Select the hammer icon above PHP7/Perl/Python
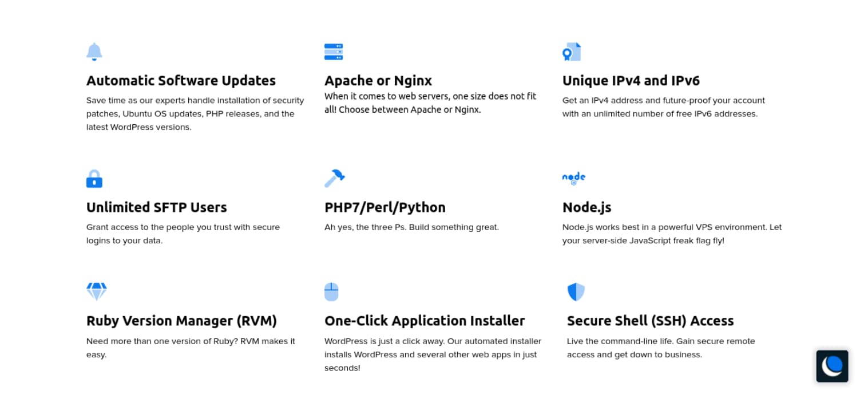The height and width of the screenshot is (402, 868). (x=334, y=179)
